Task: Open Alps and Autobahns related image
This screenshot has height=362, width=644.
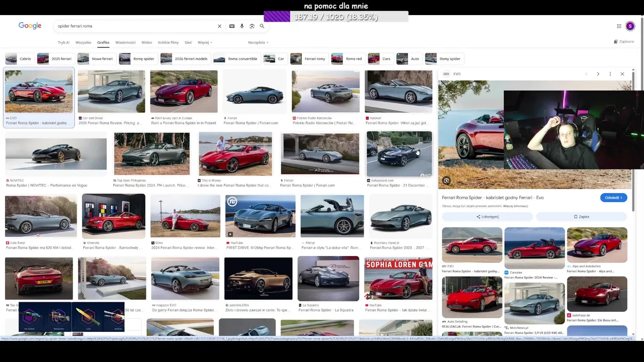Action: pyautogui.click(x=597, y=245)
